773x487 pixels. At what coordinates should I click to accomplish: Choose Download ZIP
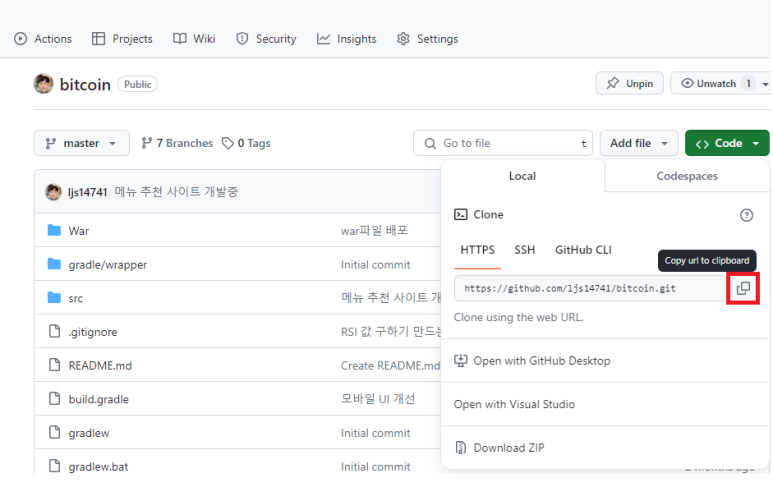509,448
